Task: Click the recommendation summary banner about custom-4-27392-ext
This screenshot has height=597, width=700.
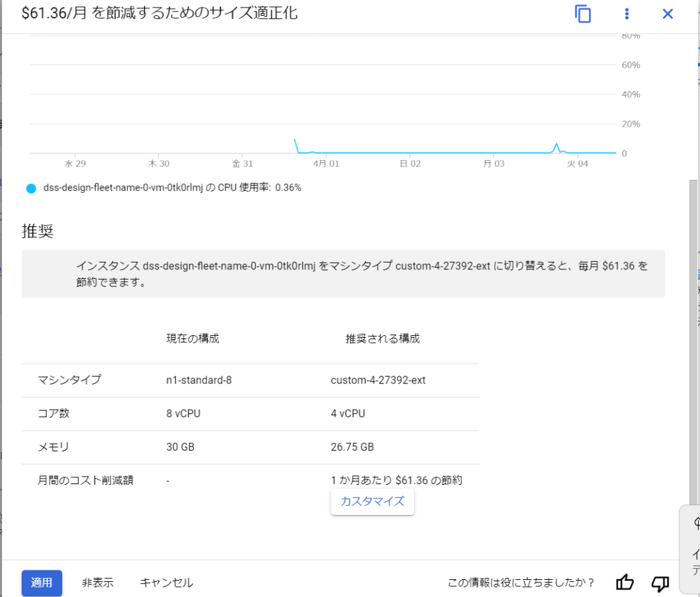Action: pyautogui.click(x=342, y=273)
